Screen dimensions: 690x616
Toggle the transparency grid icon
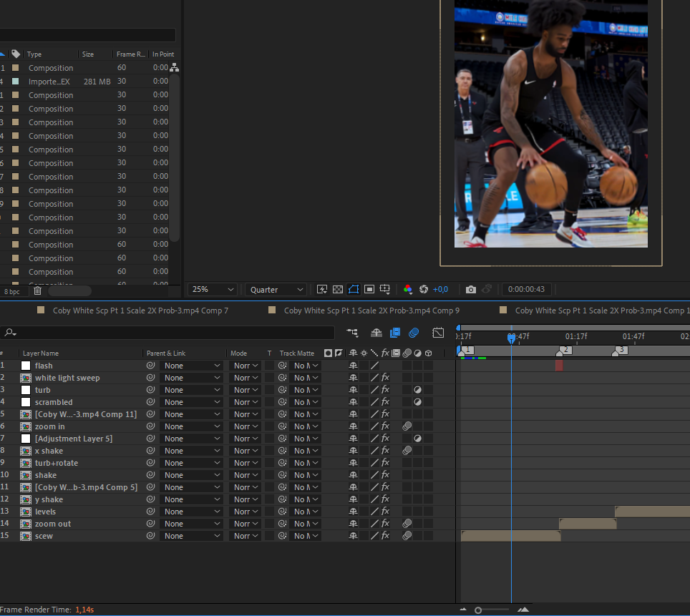coord(338,289)
